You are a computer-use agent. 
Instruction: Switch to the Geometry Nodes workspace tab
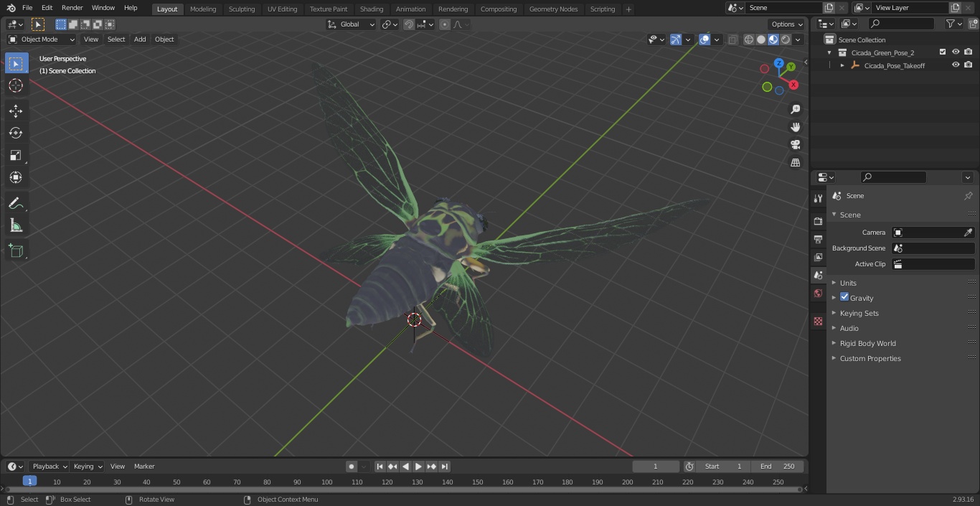tap(553, 9)
